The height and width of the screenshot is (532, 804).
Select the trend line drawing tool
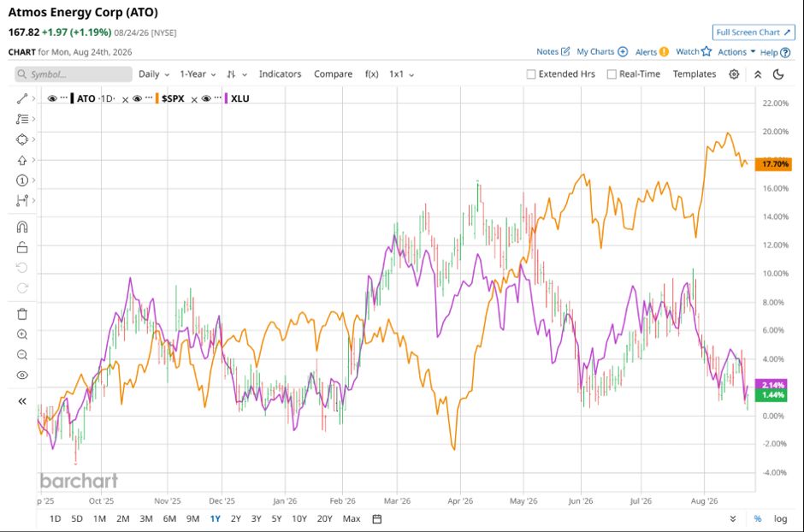[22, 98]
